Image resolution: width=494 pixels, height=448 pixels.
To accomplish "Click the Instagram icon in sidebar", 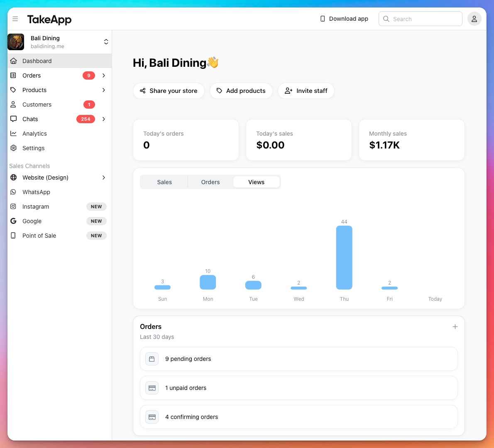I will coord(13,206).
